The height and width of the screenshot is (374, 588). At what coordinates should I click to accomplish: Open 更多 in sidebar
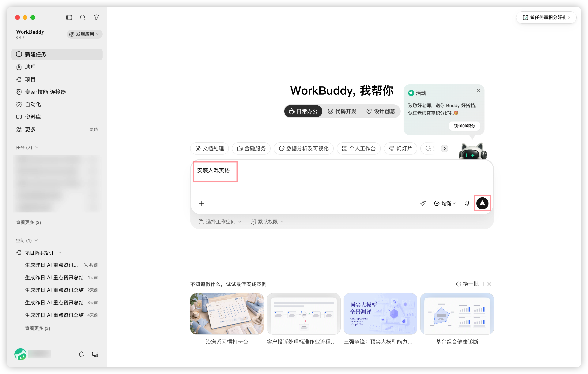[x=57, y=129]
